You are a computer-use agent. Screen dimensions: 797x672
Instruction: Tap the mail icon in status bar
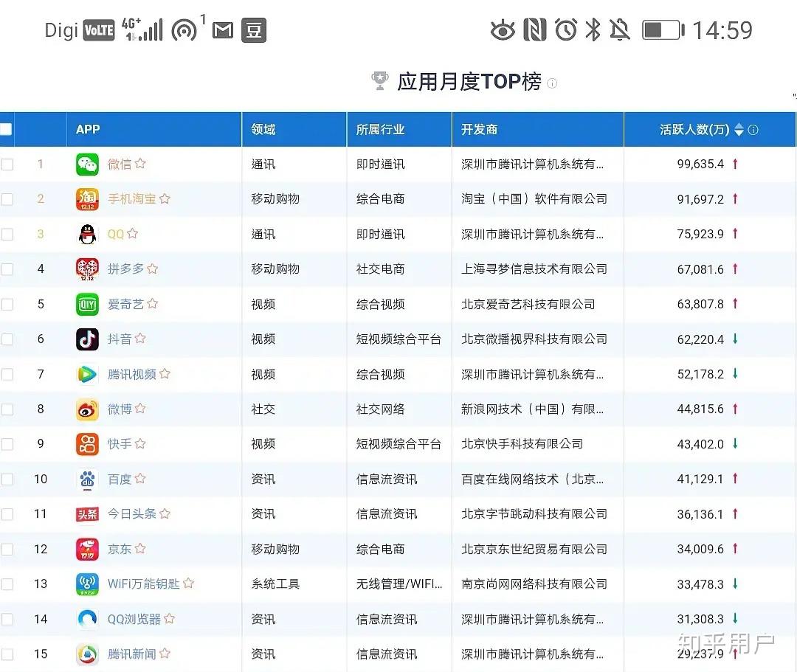[x=223, y=30]
